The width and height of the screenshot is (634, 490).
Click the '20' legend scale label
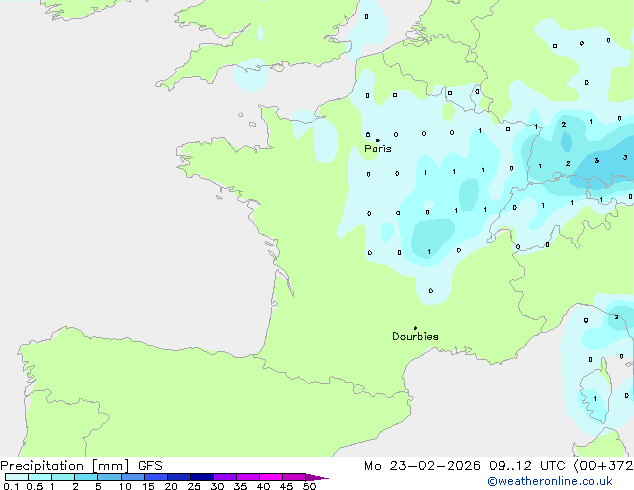[x=171, y=486]
